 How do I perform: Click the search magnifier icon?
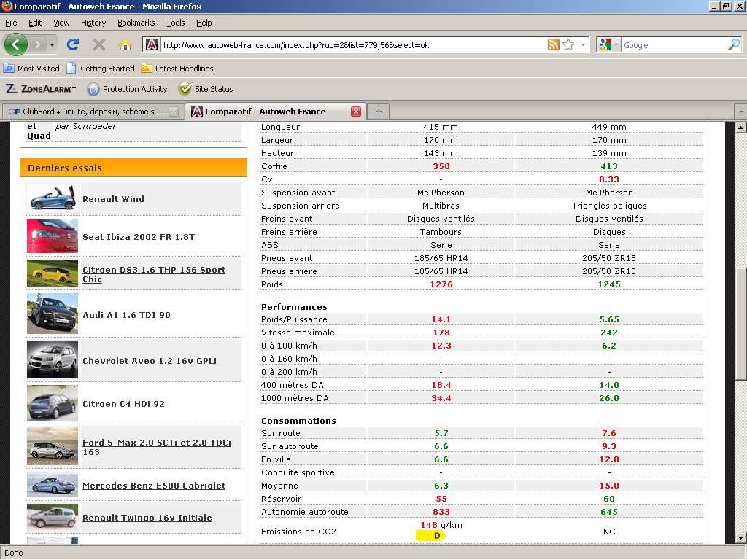(733, 44)
